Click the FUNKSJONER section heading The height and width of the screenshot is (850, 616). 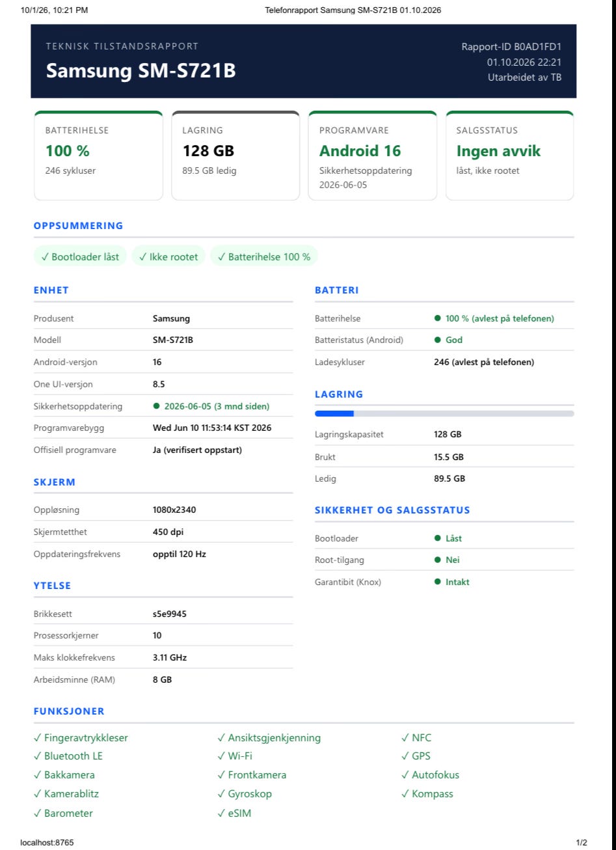coord(69,711)
